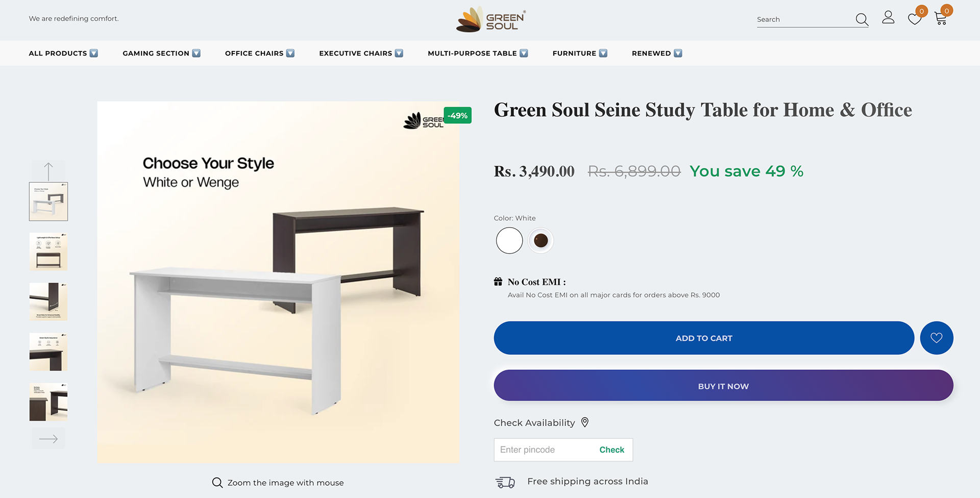
Task: Choose the Wenge brown color swatch
Action: [x=541, y=240]
